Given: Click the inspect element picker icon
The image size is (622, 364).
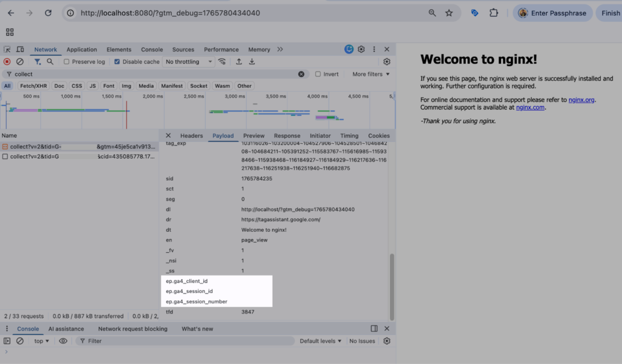Looking at the screenshot, I should point(7,50).
